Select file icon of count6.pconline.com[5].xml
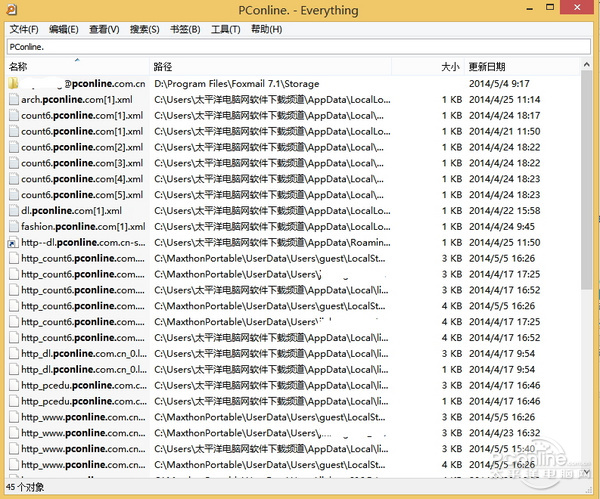This screenshot has width=600, height=499. pos(14,195)
